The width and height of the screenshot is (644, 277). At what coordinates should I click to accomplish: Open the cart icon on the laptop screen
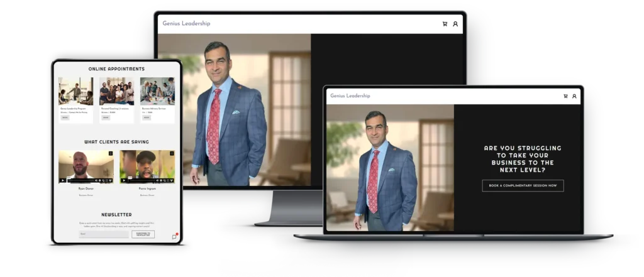point(565,96)
